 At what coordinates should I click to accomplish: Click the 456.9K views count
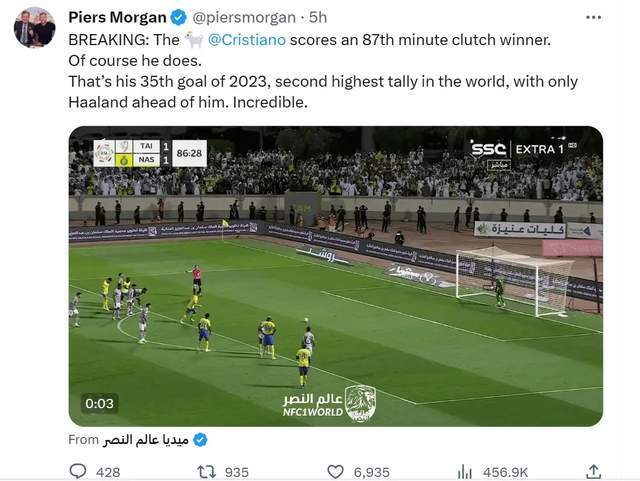[x=505, y=472]
